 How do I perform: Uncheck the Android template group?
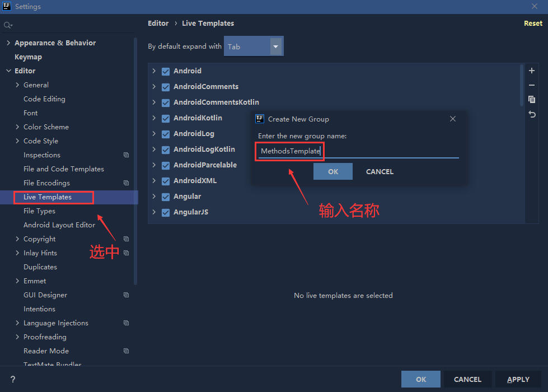click(x=166, y=71)
